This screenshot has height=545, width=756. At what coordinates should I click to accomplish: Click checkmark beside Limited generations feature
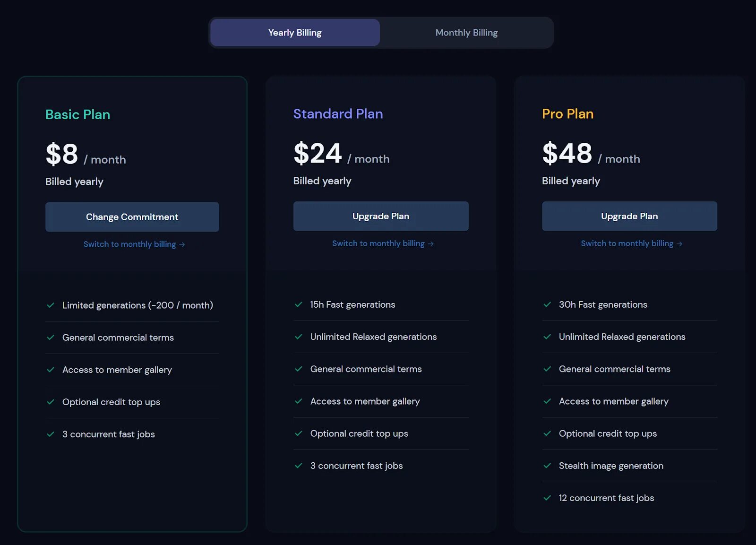[x=51, y=305]
